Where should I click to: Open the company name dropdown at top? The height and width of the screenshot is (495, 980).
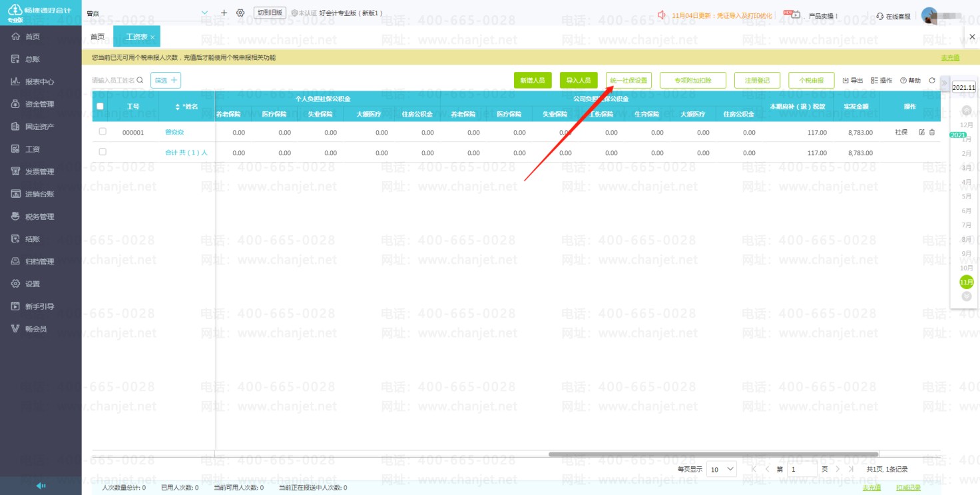pos(204,13)
